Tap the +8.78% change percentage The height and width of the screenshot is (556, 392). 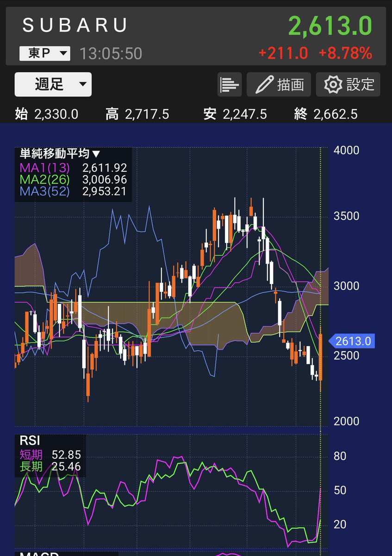tap(345, 53)
